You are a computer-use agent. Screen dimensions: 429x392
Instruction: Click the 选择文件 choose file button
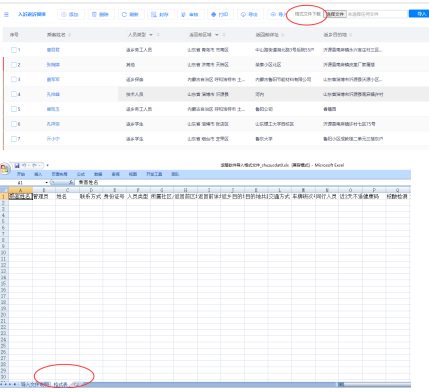point(335,14)
